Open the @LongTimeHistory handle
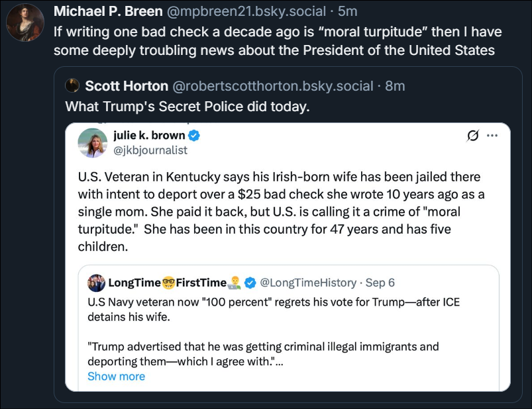Screen dimensions: 532x409 point(308,283)
